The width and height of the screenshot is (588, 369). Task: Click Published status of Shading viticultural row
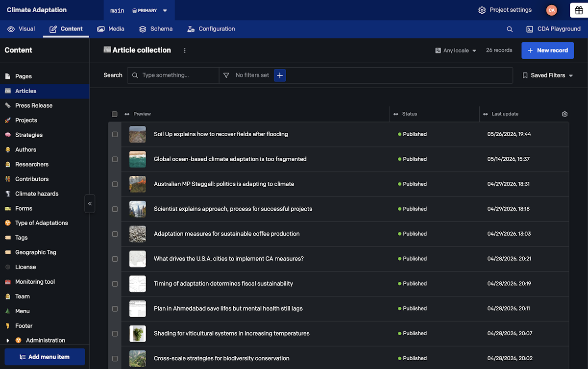click(412, 334)
